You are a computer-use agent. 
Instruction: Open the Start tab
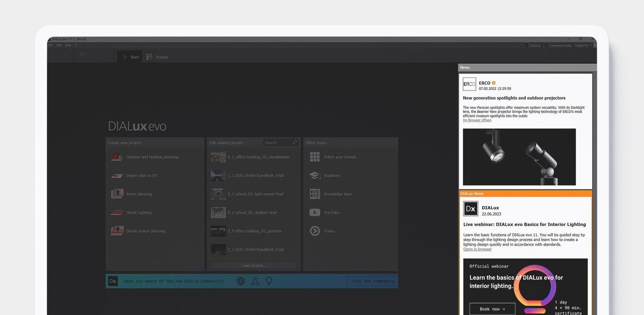pyautogui.click(x=130, y=57)
